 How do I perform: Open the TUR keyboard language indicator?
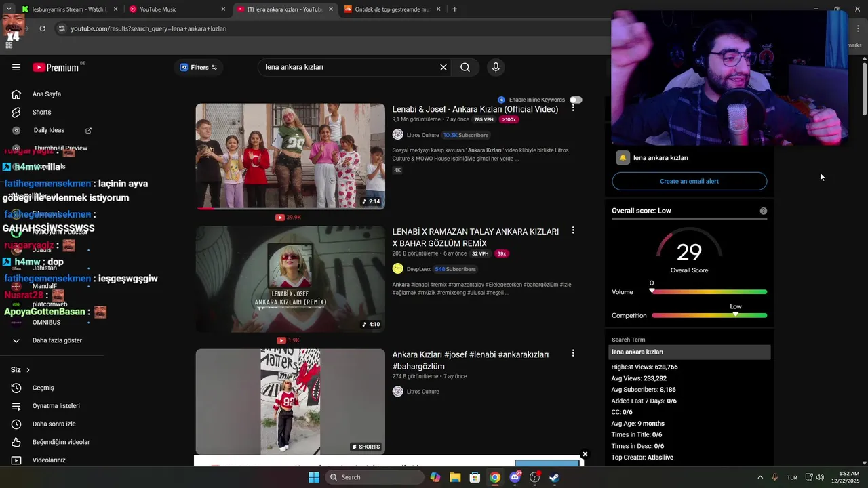click(x=792, y=477)
